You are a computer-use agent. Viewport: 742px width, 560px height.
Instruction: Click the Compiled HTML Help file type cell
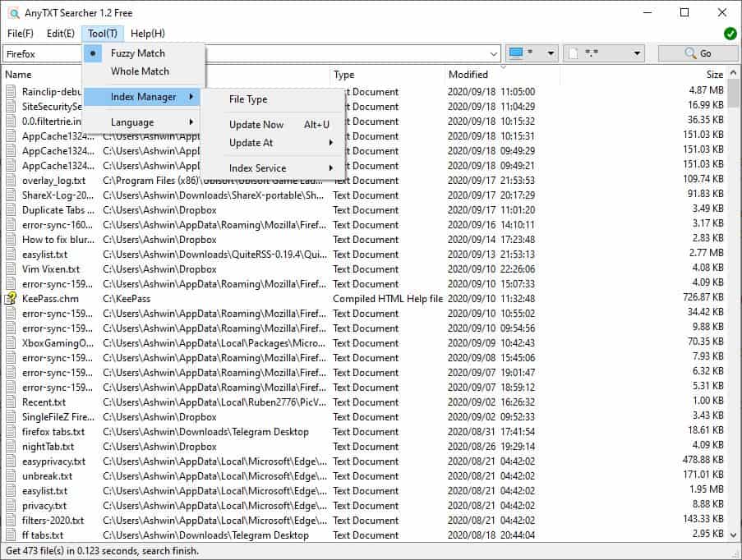pos(388,298)
